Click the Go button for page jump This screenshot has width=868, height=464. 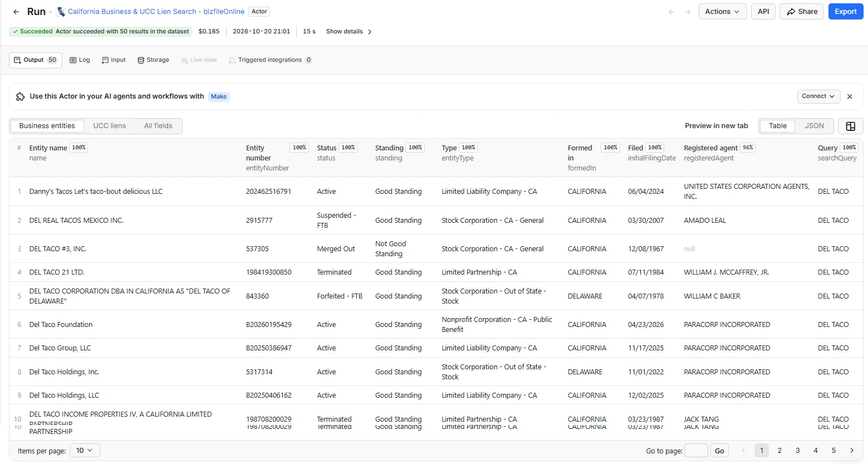pyautogui.click(x=719, y=451)
